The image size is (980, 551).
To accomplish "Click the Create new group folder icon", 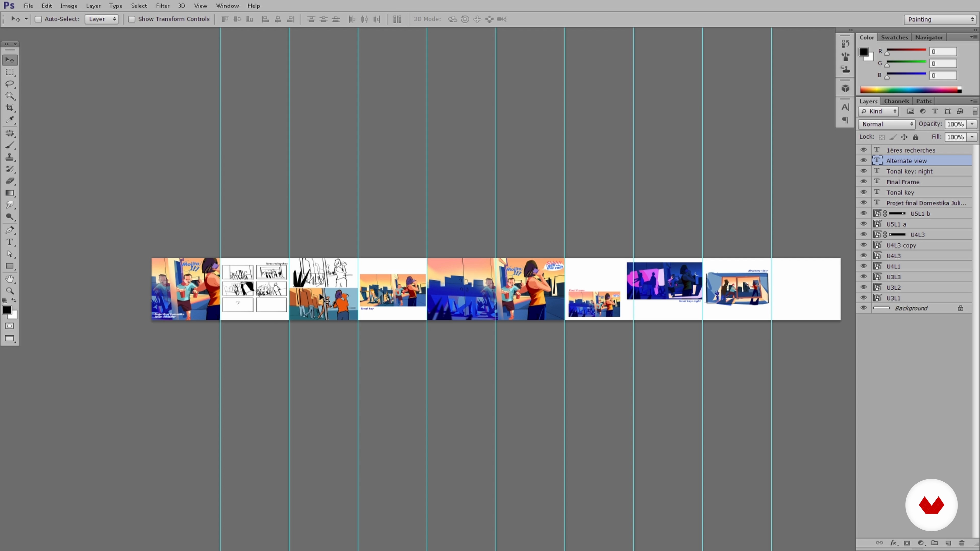I will tap(934, 543).
